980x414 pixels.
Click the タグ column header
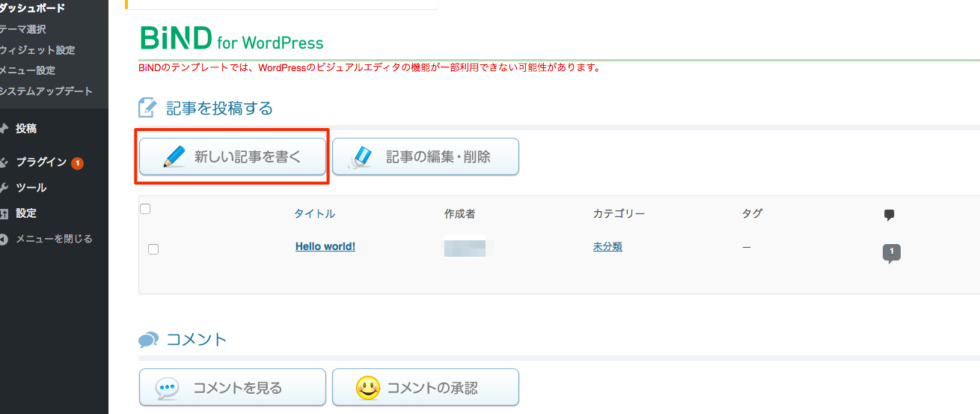[x=753, y=213]
